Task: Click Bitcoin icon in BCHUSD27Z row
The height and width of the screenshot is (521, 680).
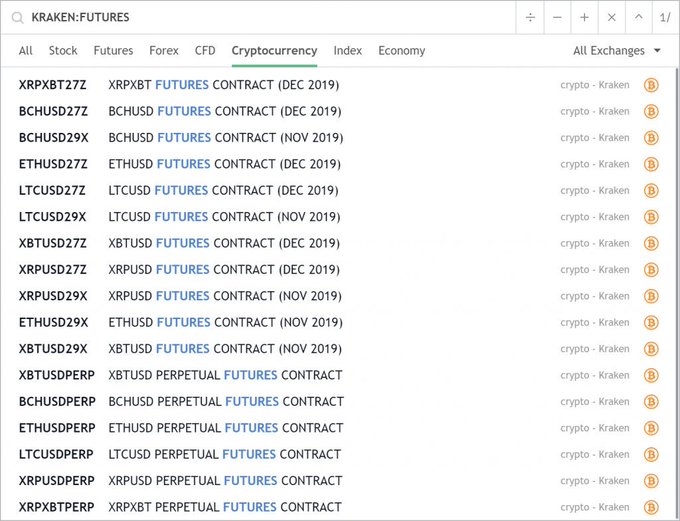Action: pos(651,111)
